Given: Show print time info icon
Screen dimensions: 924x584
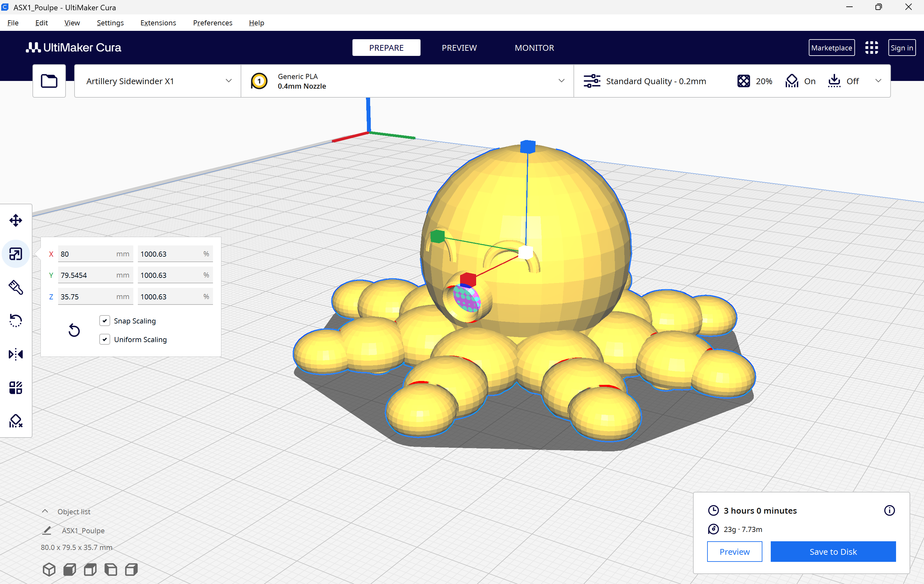Looking at the screenshot, I should 889,510.
